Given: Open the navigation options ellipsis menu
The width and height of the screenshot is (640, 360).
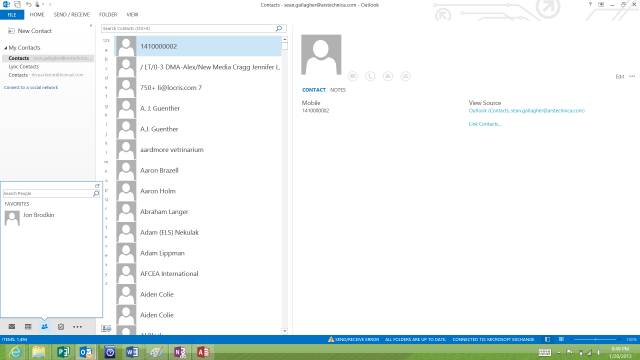Looking at the screenshot, I should coord(78,327).
